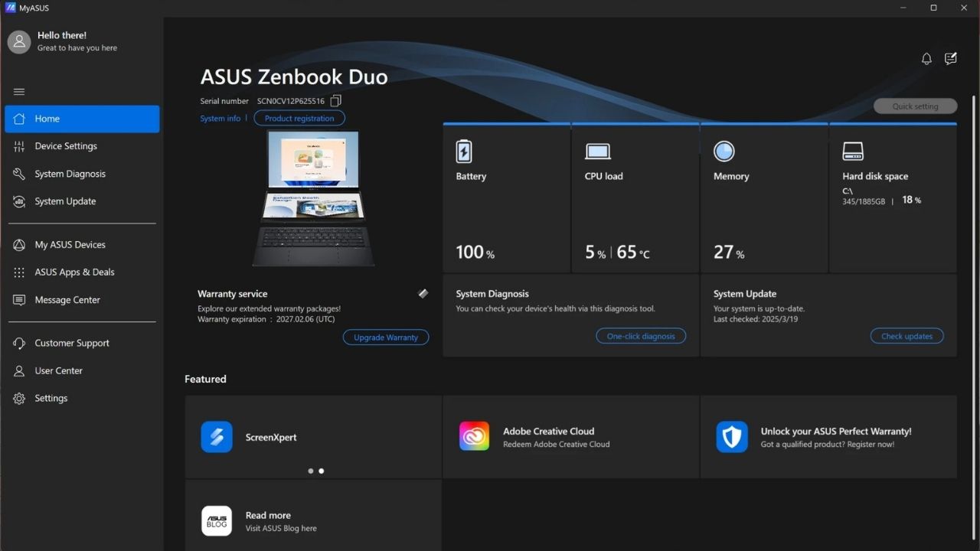Open System Diagnosis from the sidebar
The height and width of the screenshot is (551, 980).
point(70,174)
